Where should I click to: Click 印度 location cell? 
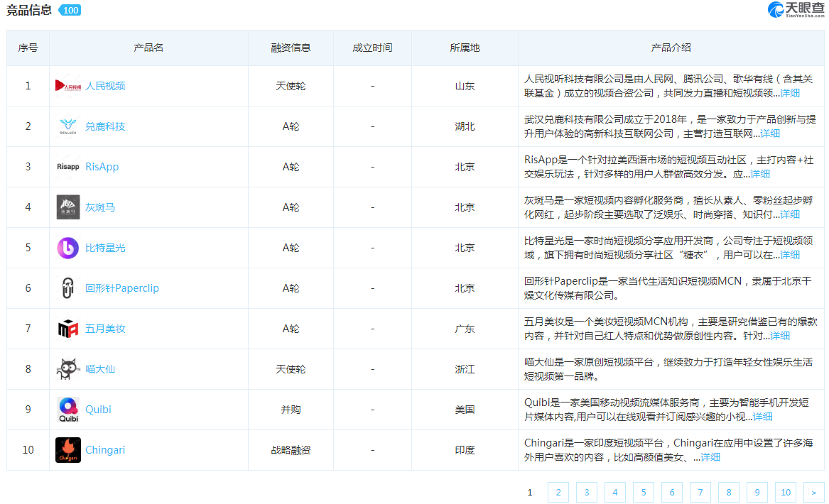coord(465,450)
